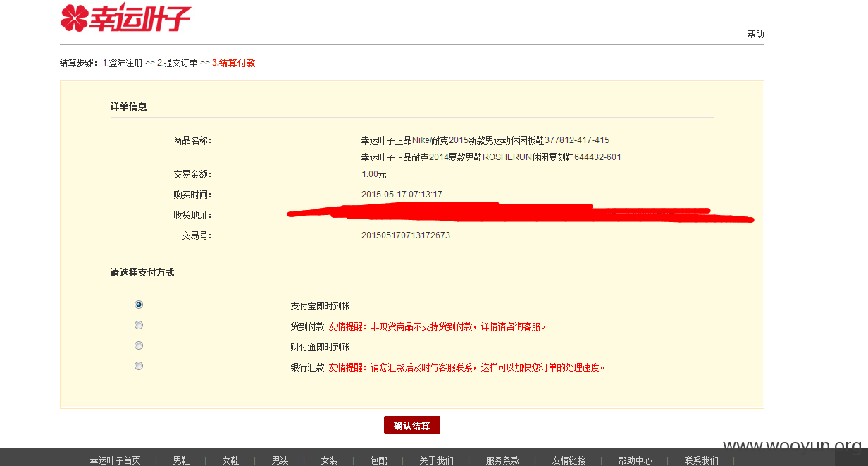The width and height of the screenshot is (868, 466).
Task: Go to 幸运叶子首页 in footer
Action: (115, 460)
